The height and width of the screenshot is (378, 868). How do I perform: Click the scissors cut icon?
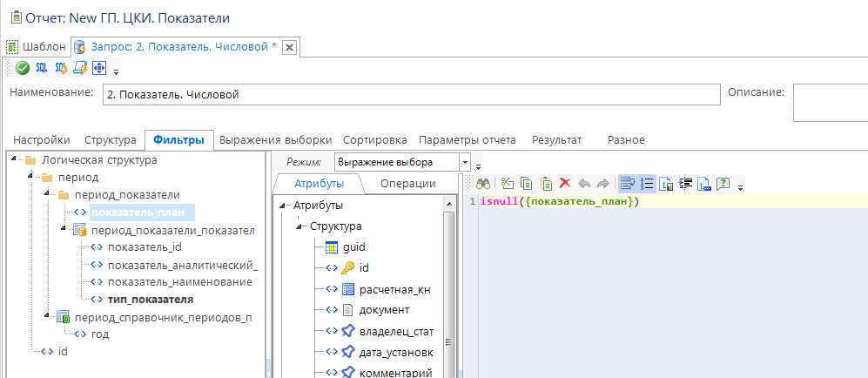(508, 184)
